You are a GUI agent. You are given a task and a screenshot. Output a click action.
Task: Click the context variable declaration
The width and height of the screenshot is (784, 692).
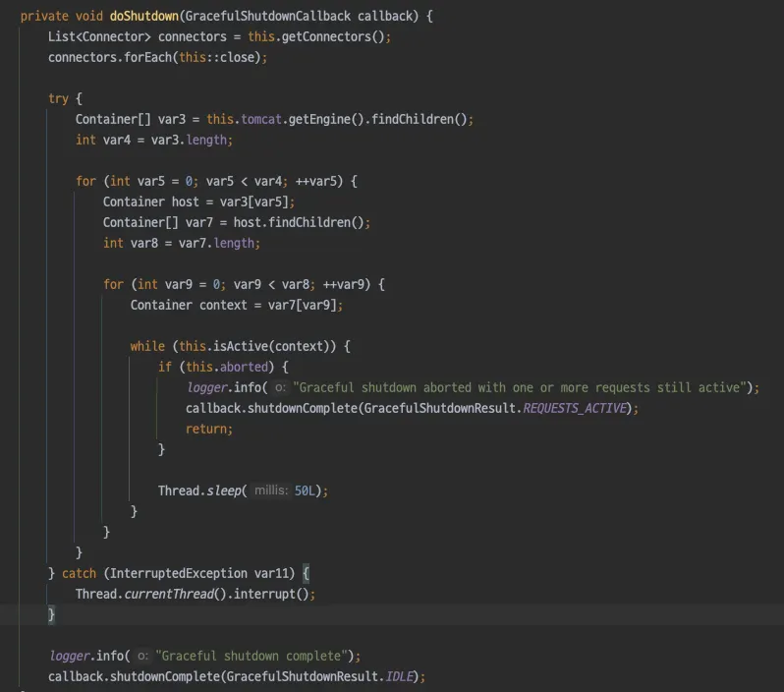[223, 306]
